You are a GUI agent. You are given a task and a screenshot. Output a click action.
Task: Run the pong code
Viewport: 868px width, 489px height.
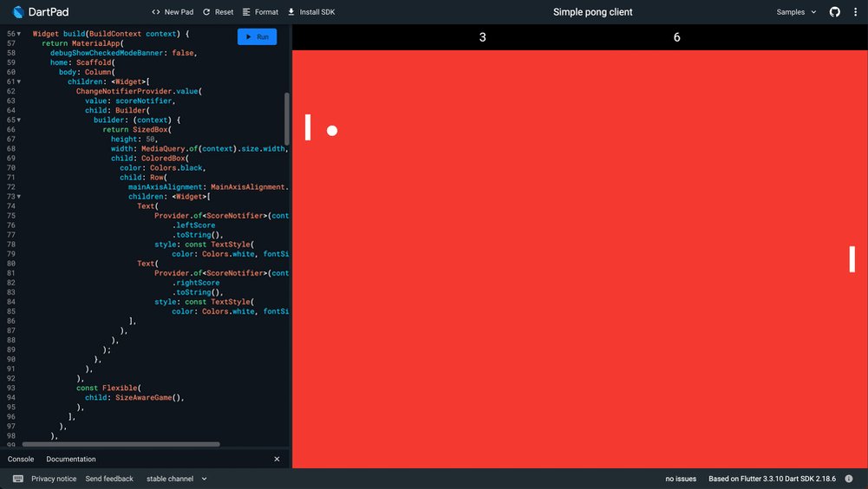click(257, 36)
